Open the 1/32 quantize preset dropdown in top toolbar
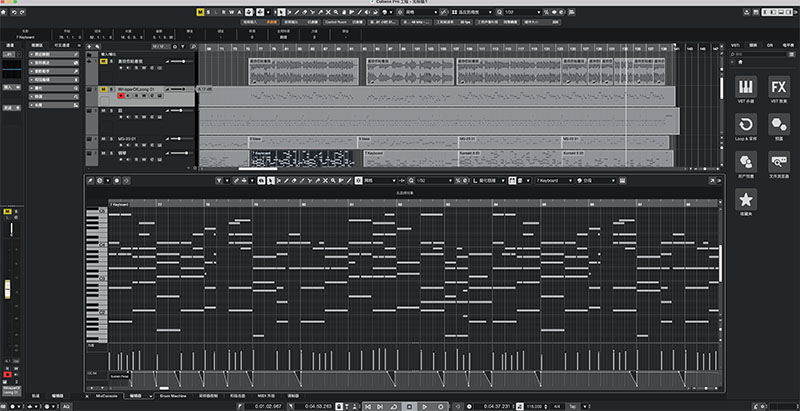The image size is (800, 411). pyautogui.click(x=520, y=12)
